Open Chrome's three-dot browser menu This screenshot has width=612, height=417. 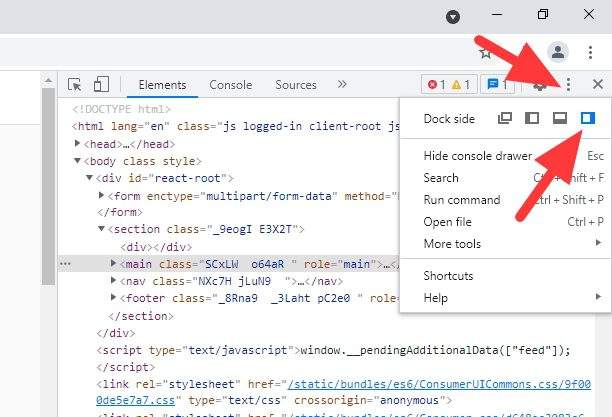(590, 52)
